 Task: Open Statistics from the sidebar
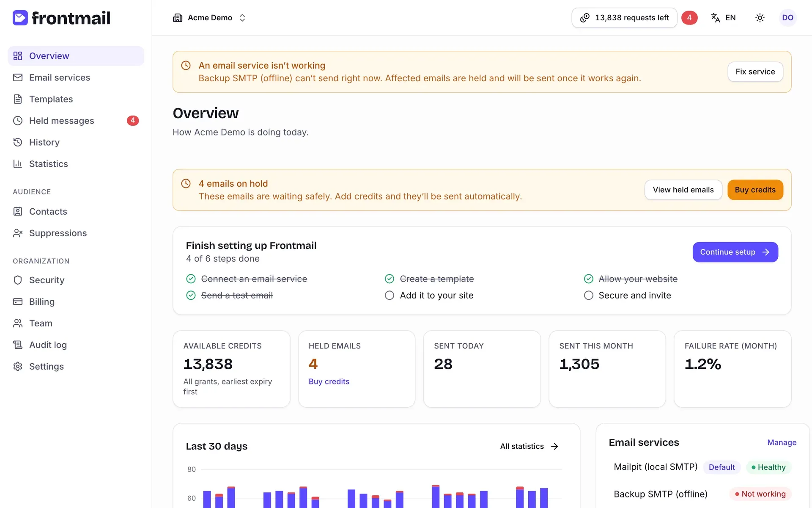click(x=76, y=164)
